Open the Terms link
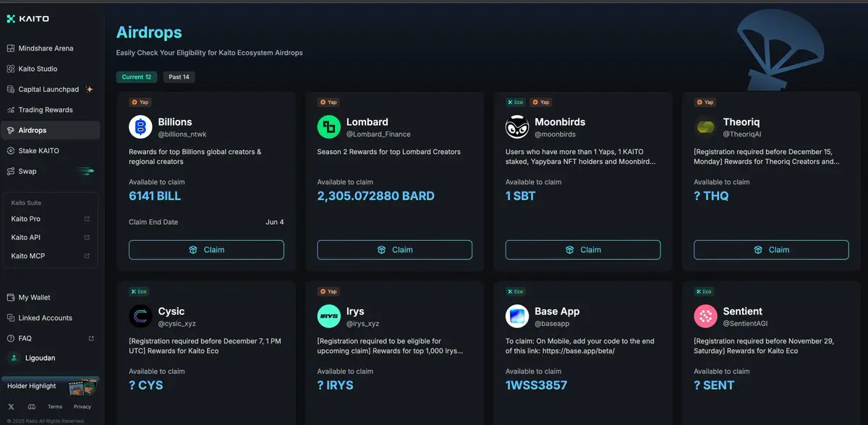 pyautogui.click(x=55, y=407)
